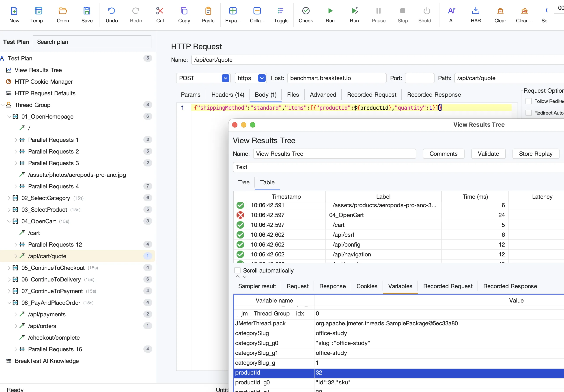The width and height of the screenshot is (564, 392).
Task: Click the Search plan field
Action: tap(92, 42)
